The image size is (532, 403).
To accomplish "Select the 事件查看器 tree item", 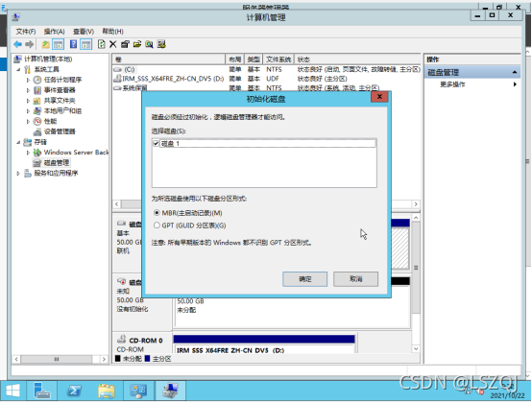I will point(60,90).
